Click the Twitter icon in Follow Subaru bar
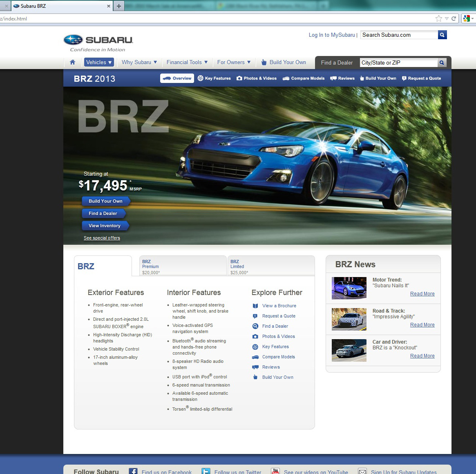The image size is (476, 474). point(206,471)
